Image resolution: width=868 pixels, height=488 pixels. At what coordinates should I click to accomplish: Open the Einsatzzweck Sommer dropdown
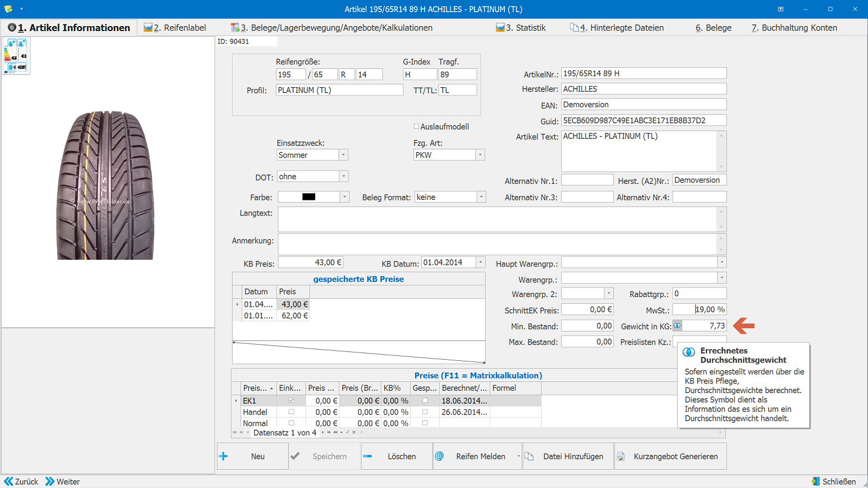coord(343,155)
